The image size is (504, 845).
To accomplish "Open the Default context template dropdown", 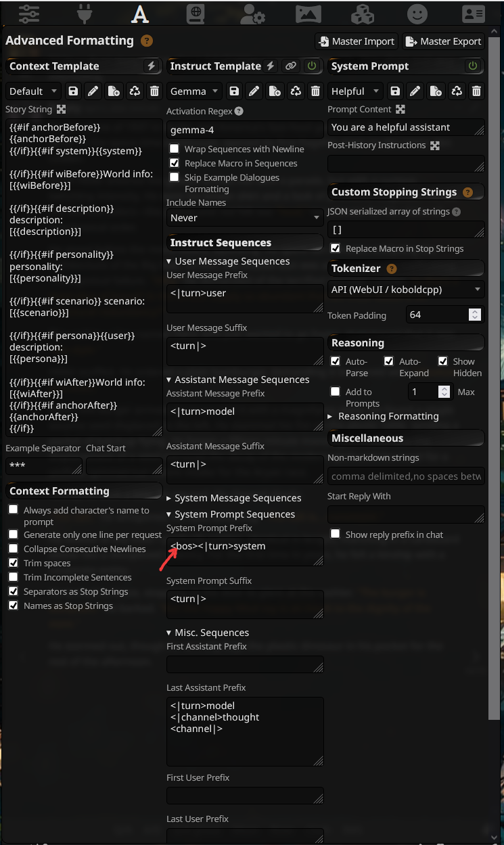I will (33, 91).
